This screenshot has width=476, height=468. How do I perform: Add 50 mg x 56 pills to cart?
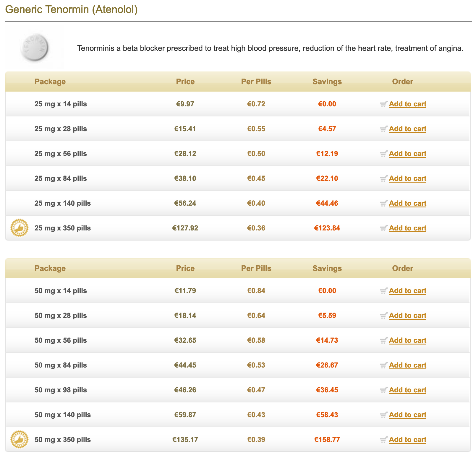(407, 340)
